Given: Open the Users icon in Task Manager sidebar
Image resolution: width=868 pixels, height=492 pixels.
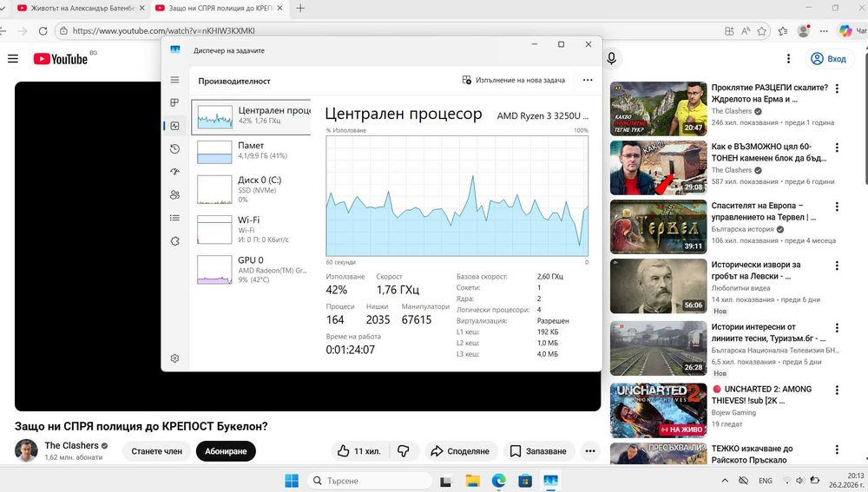Looking at the screenshot, I should [175, 195].
